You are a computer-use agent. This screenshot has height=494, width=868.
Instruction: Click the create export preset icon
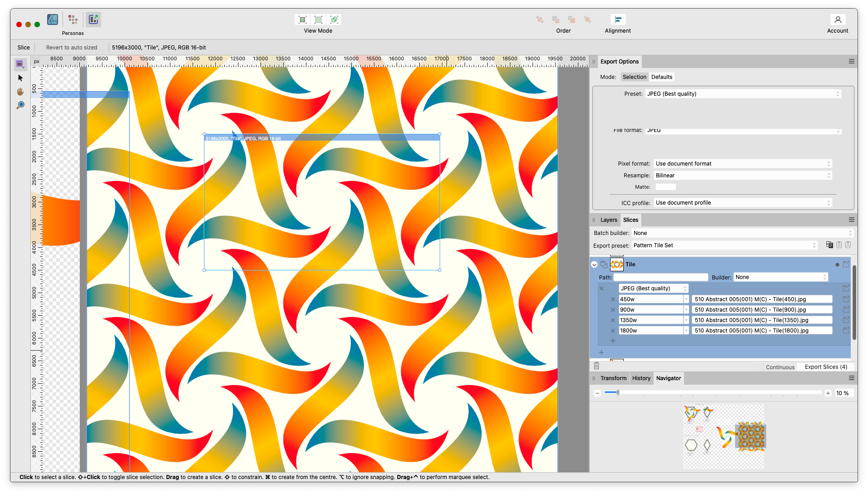848,245
